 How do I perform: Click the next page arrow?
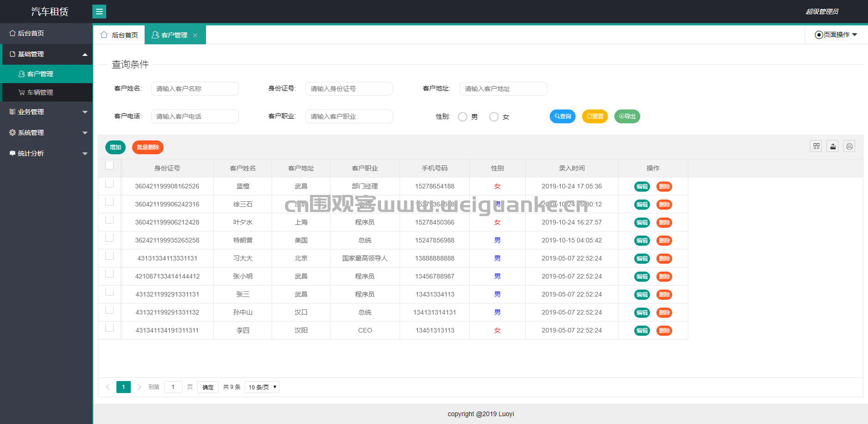pyautogui.click(x=139, y=387)
